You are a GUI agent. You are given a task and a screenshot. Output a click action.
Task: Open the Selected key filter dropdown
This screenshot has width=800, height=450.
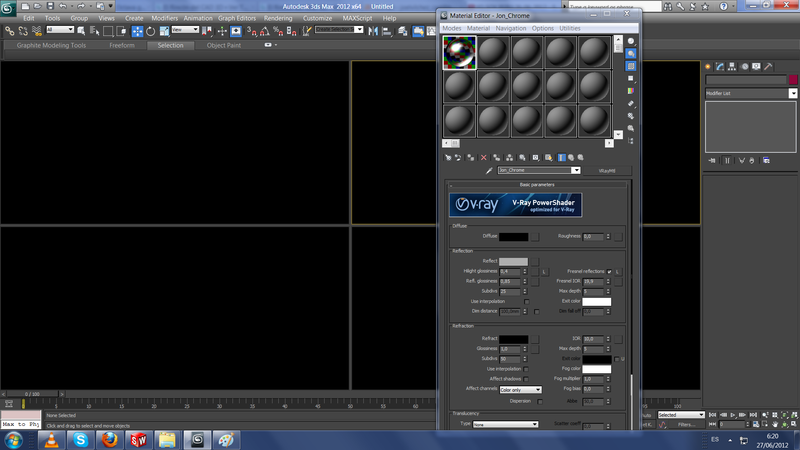pyautogui.click(x=681, y=415)
